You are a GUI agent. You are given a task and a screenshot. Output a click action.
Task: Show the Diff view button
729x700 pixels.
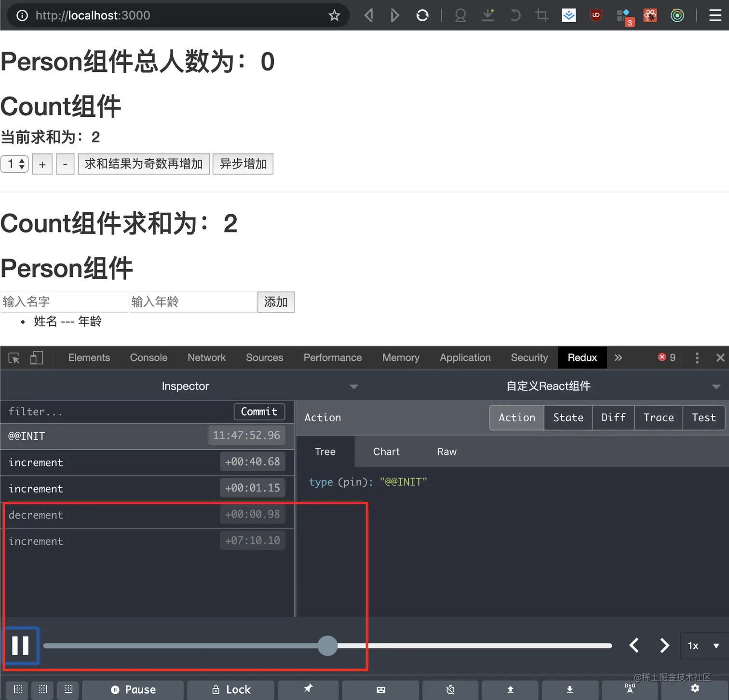613,417
